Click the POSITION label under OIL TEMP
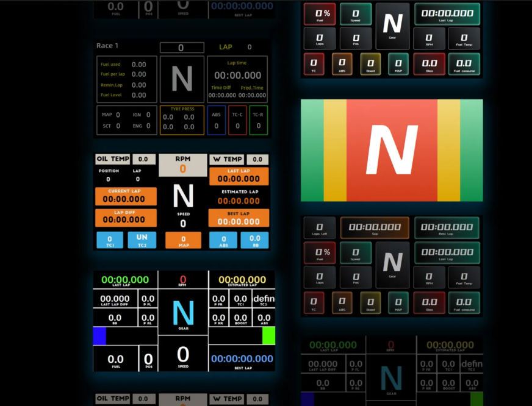The width and height of the screenshot is (532, 406). point(109,171)
